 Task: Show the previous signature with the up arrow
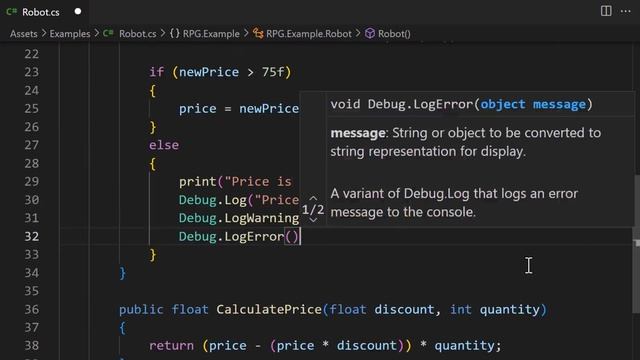coord(313,198)
